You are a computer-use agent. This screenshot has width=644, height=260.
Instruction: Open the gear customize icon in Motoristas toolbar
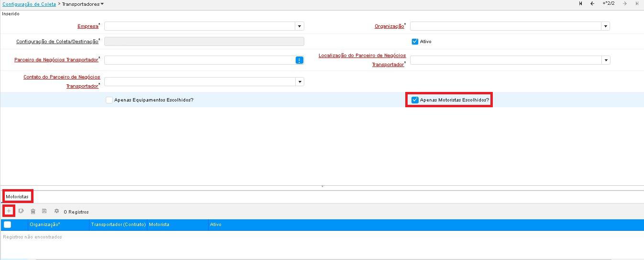(56, 211)
